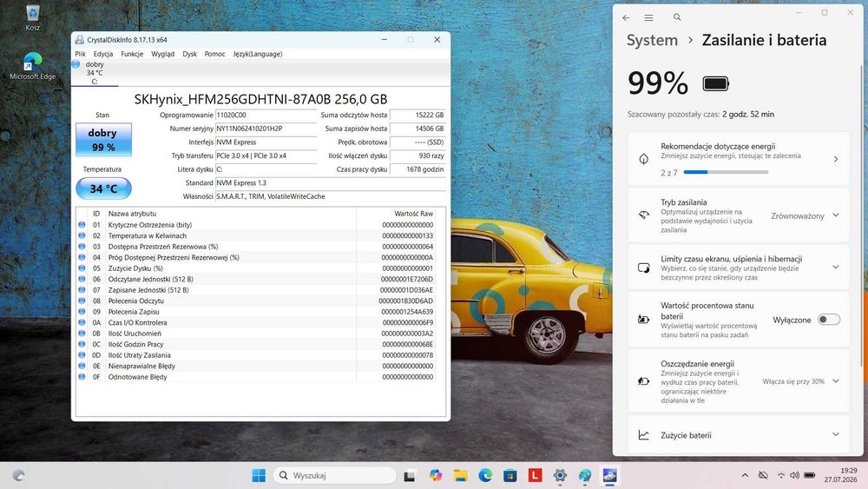Image resolution: width=868 pixels, height=489 pixels.
Task: Click the serial number field NY11N062410201H2P
Action: pyautogui.click(x=266, y=129)
